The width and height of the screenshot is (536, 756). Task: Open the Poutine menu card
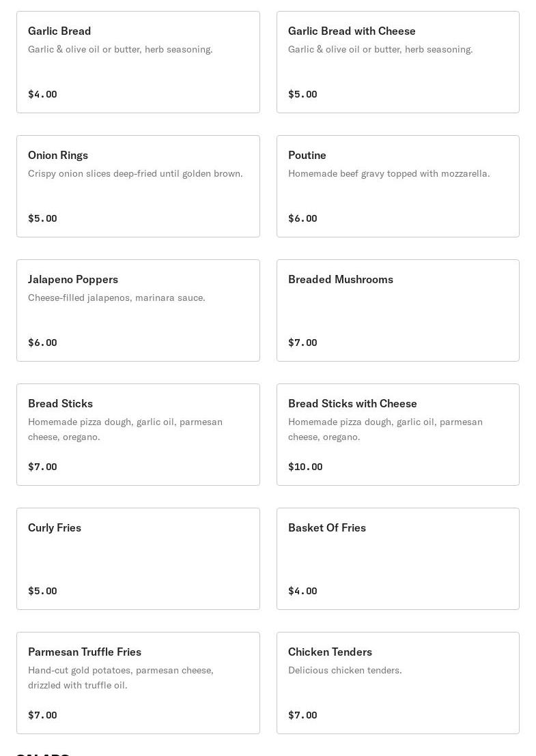tap(398, 186)
